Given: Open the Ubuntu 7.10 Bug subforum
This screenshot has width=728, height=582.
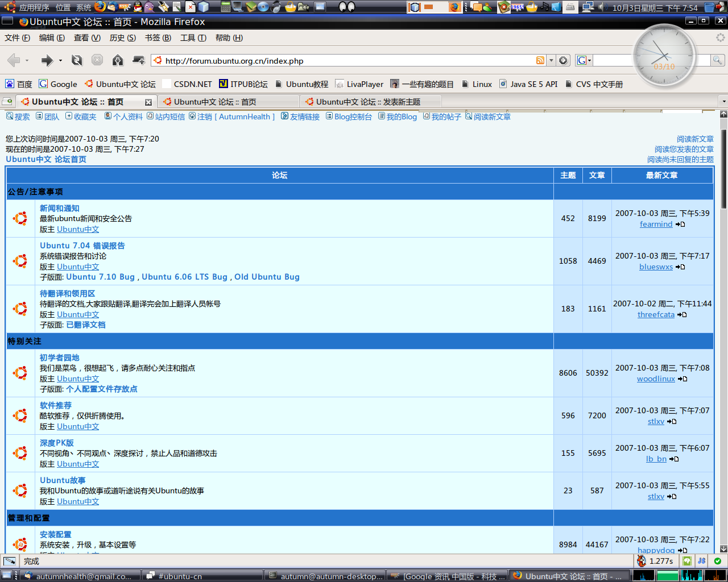Looking at the screenshot, I should click(x=101, y=277).
